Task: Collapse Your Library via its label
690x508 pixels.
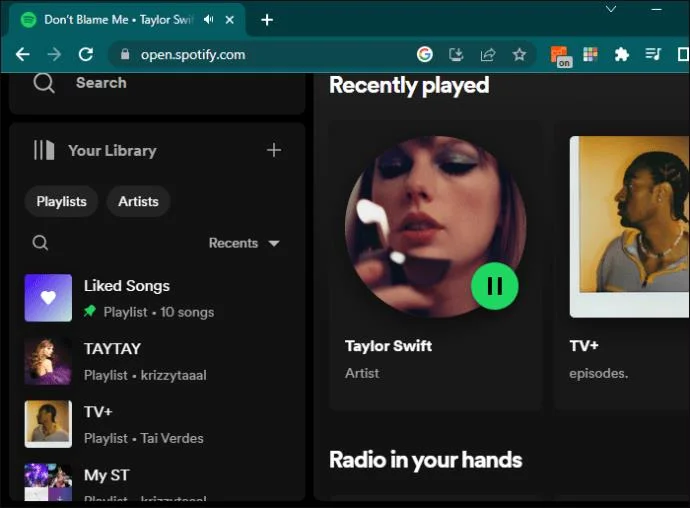Action: [112, 151]
